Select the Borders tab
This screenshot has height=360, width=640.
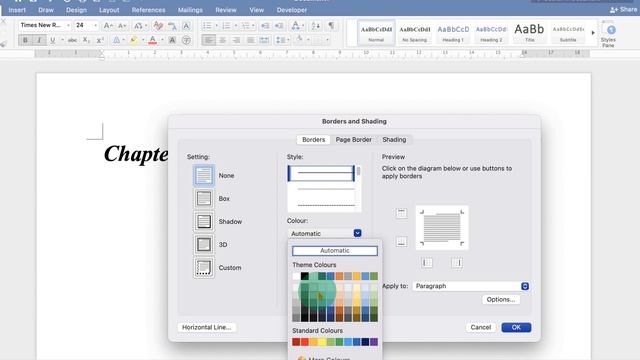coord(313,140)
